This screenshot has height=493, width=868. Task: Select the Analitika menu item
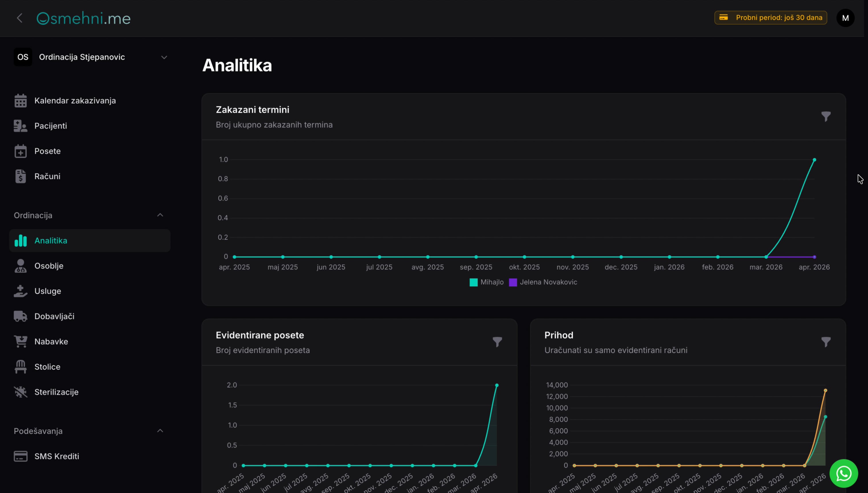click(x=90, y=241)
